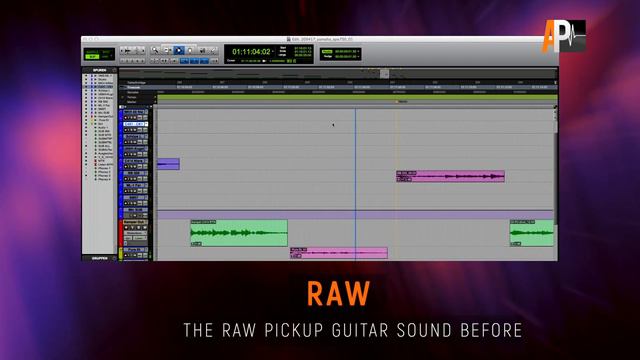Recall zoom preset 5 button
640x360 pixels.
tap(143, 60)
